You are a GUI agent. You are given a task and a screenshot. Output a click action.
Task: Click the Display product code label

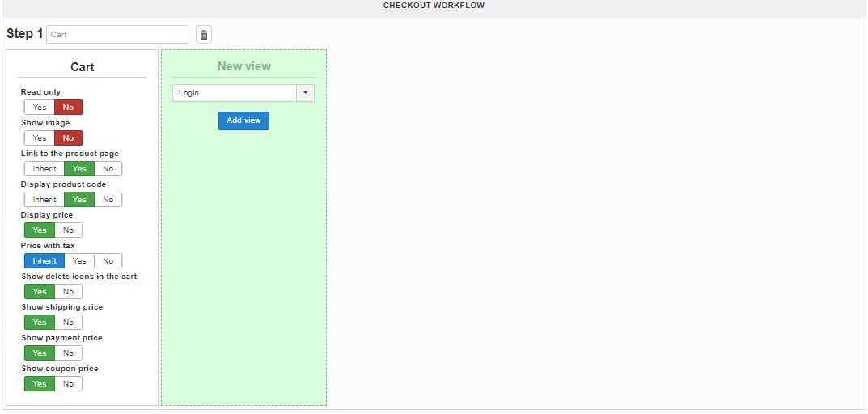63,184
